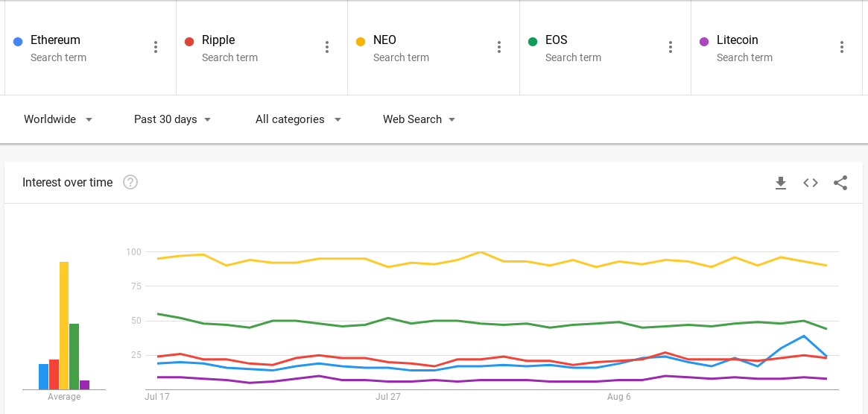The width and height of the screenshot is (868, 414).
Task: Edit the Ethereum search term
Action: [55, 40]
